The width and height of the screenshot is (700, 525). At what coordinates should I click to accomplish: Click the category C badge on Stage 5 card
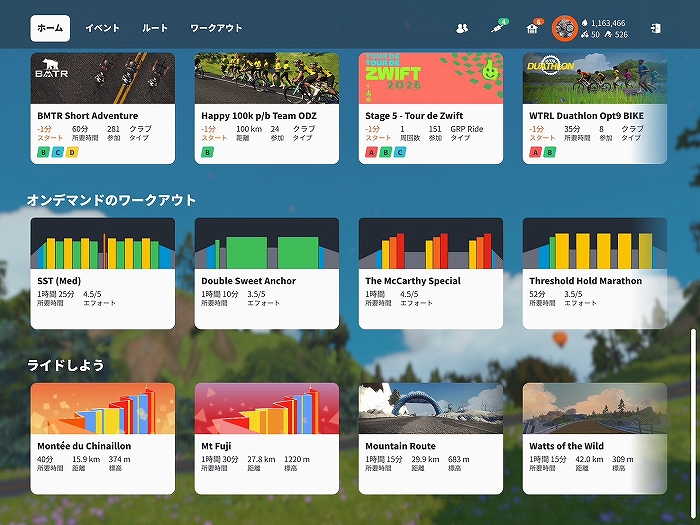point(399,152)
